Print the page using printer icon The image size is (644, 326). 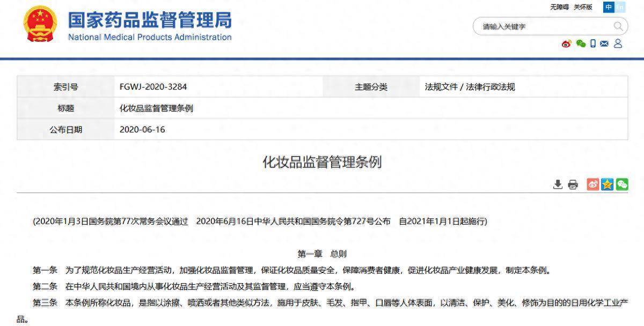pos(573,184)
